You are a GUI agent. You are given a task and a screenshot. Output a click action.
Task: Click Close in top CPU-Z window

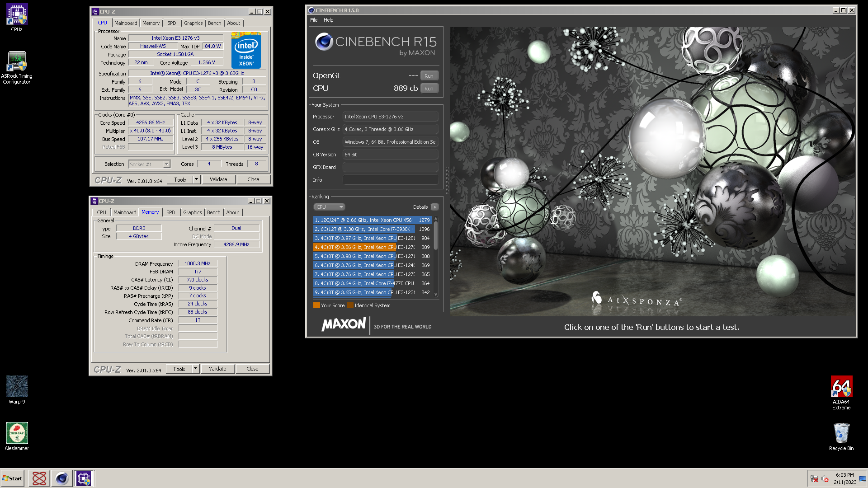click(254, 179)
